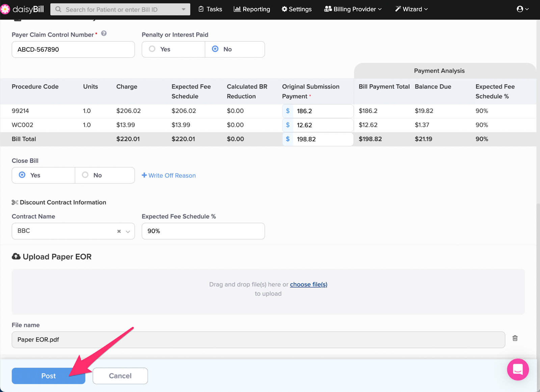
Task: Click procedure code WC002 cell
Action: pos(23,125)
